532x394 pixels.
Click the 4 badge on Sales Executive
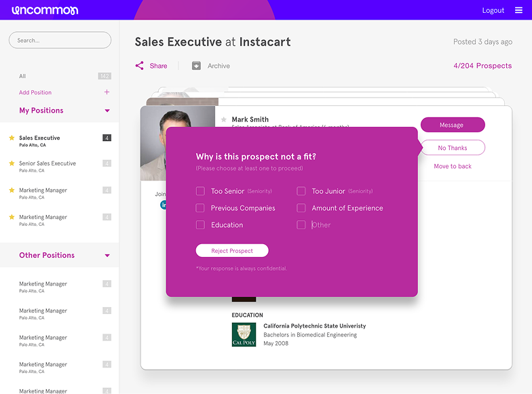pos(107,138)
